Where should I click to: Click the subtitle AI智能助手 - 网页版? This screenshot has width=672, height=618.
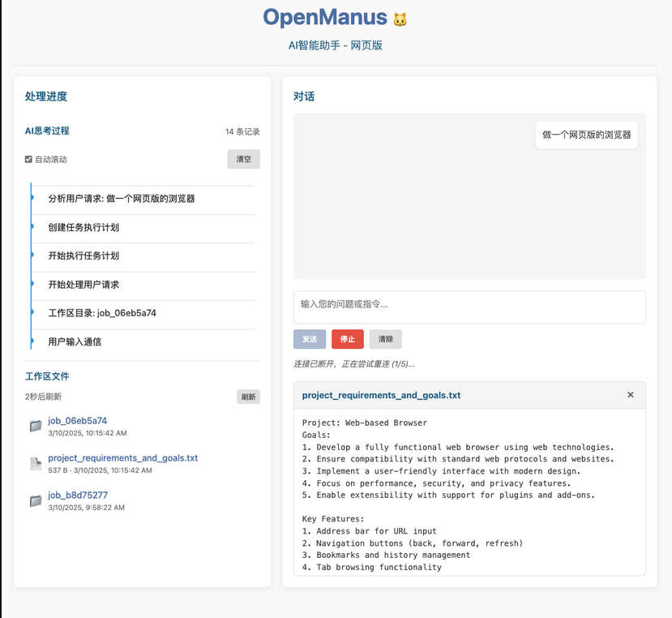click(x=335, y=45)
